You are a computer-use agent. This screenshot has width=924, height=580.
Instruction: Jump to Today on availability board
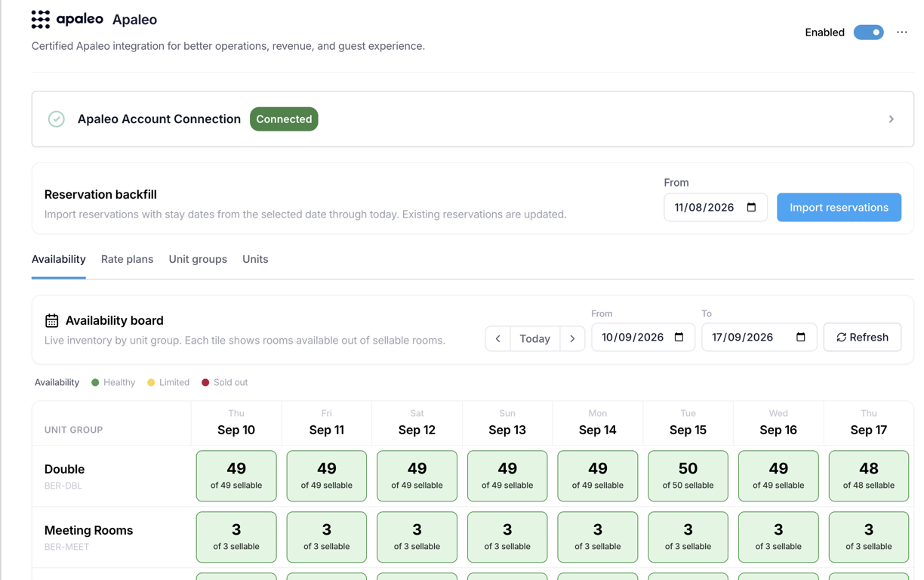click(x=535, y=338)
